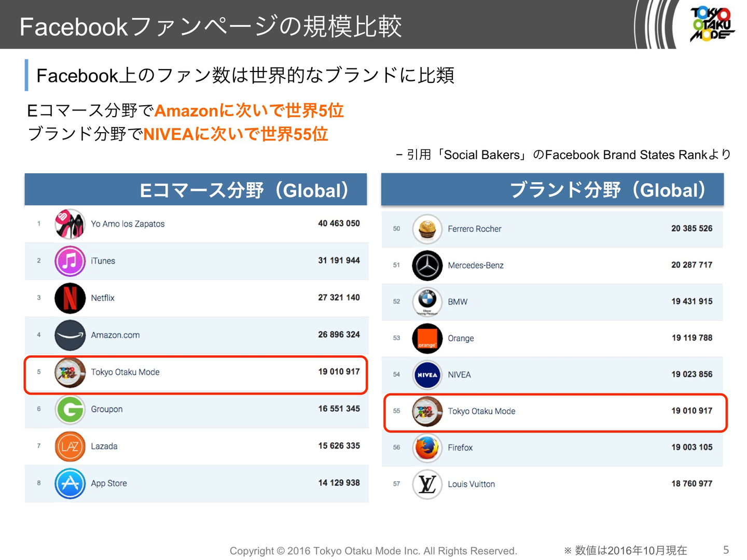Click the Netflix N logo

[x=70, y=298]
